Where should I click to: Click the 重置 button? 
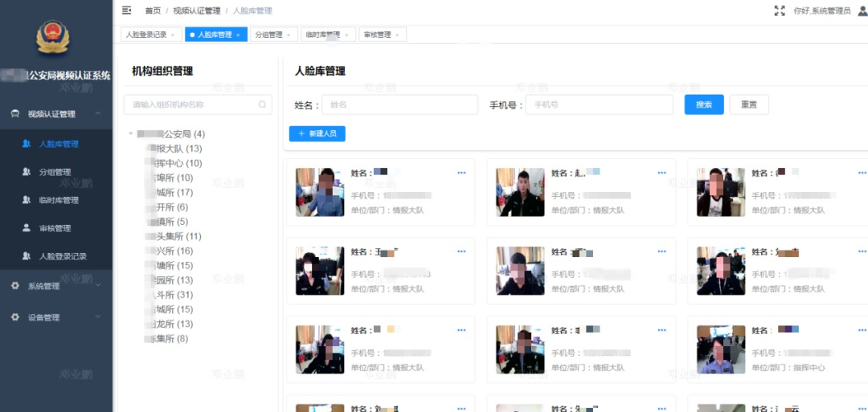point(749,104)
